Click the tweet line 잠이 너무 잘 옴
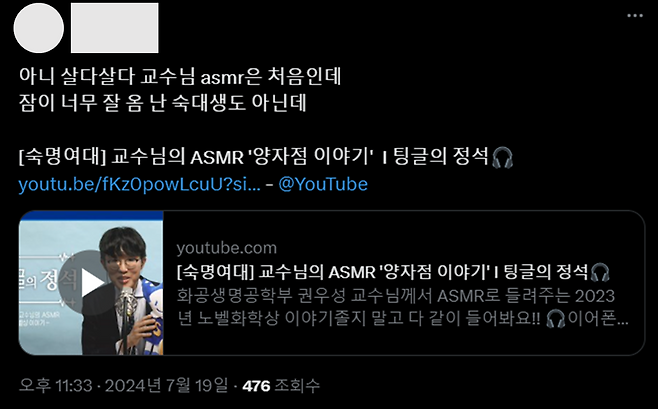658x409 pixels. 162,103
